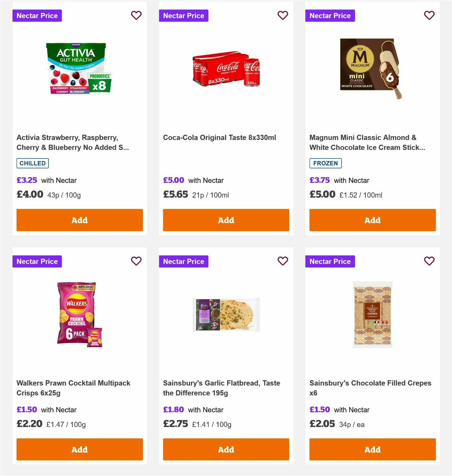452x476 pixels.
Task: Favourite the Chocolate Filled Crepes
Action: point(429,261)
